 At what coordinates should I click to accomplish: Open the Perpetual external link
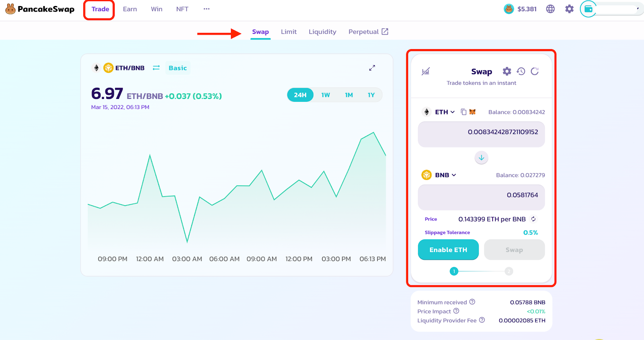pos(368,32)
